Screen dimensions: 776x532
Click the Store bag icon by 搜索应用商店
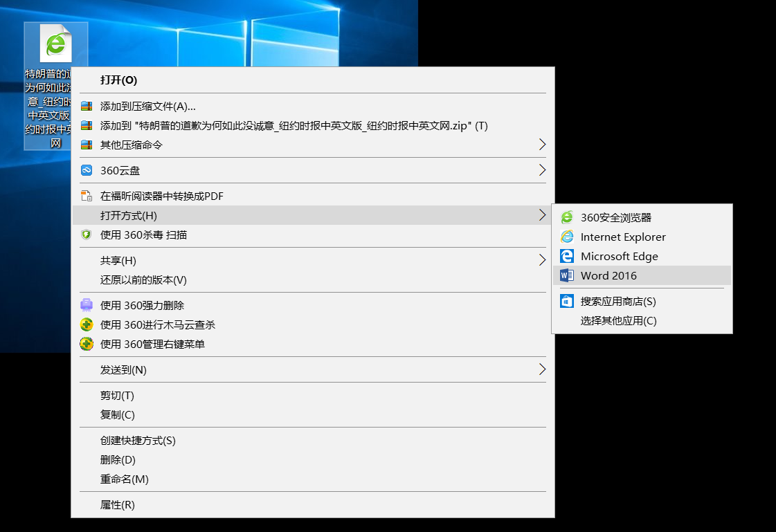point(567,301)
